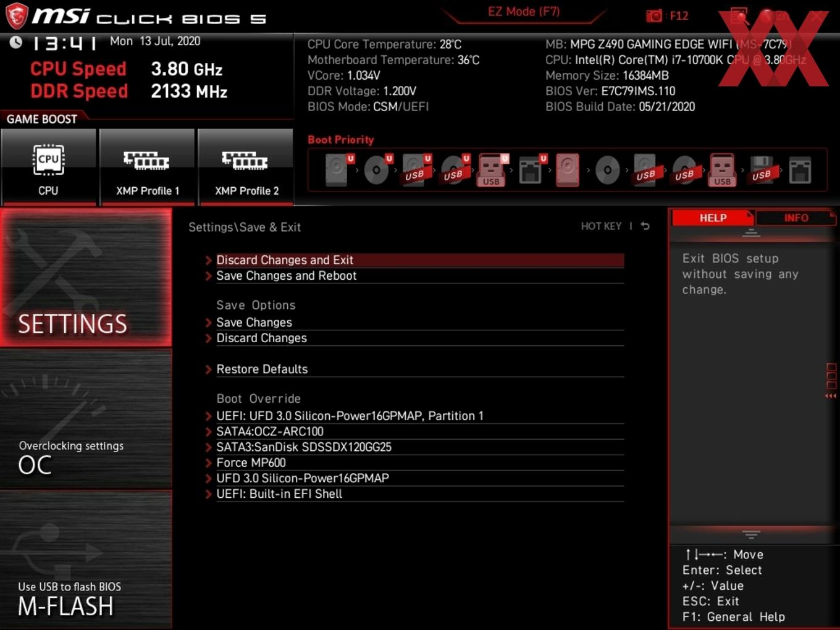Select the legacy USB key boot icon
This screenshot has width=840, height=630.
pos(723,170)
